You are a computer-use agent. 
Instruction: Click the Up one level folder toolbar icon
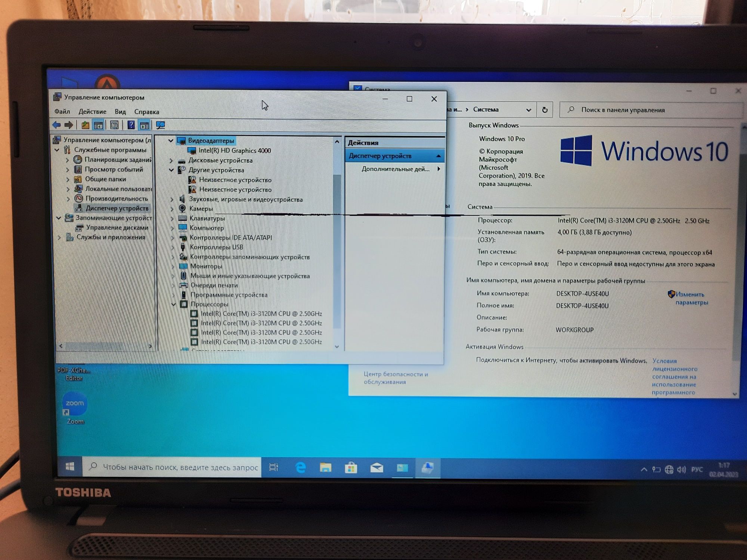click(86, 125)
